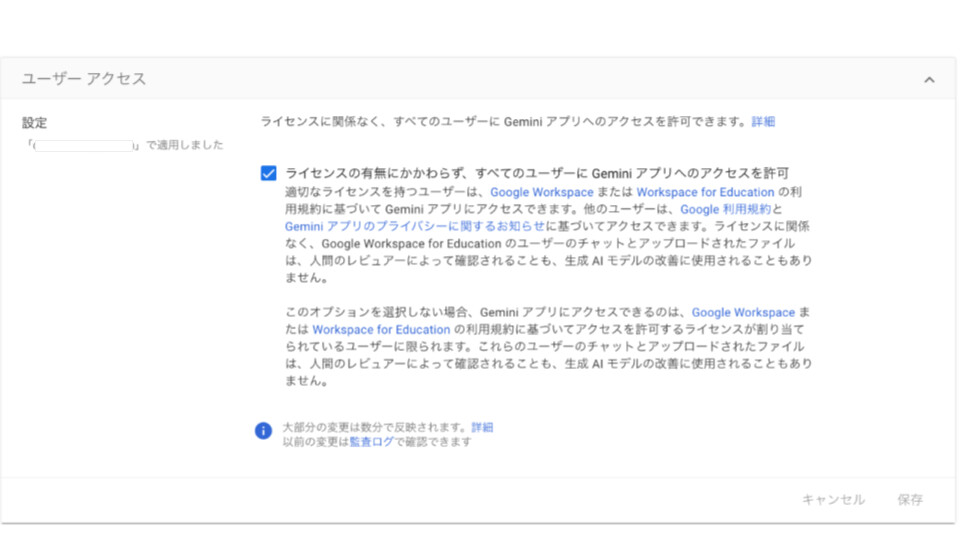Uncheck the Gemini app access for all users checkbox
This screenshot has width=960, height=540.
coord(268,173)
